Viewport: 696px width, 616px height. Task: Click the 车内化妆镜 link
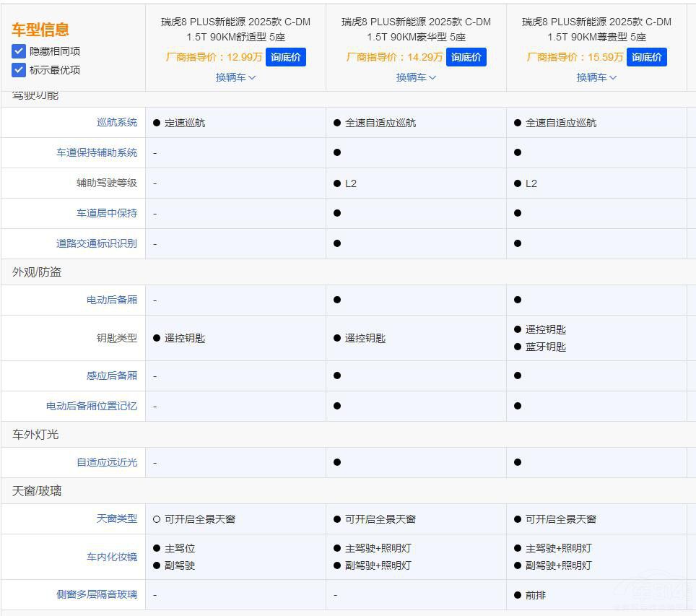click(112, 557)
